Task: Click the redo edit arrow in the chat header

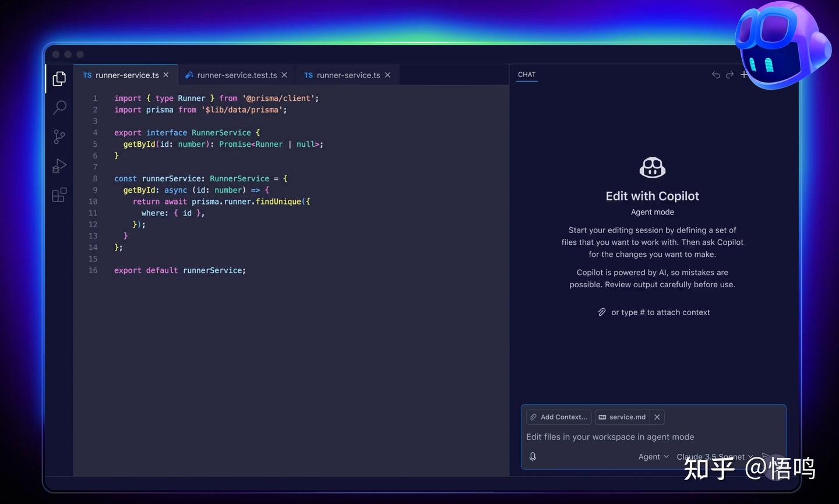Action: (x=729, y=75)
